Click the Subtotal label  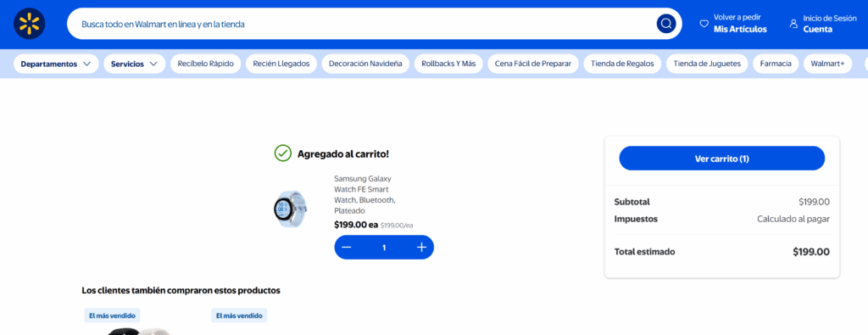pos(632,202)
